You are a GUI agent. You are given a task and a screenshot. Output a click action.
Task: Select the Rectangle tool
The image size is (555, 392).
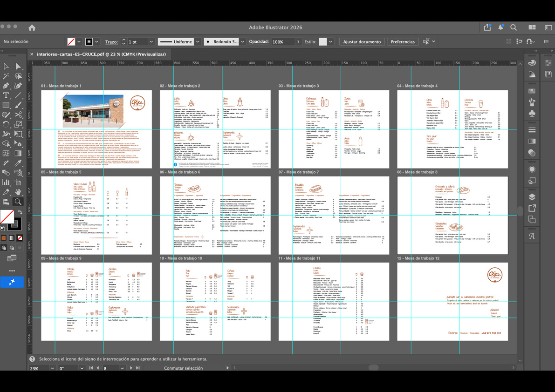(6, 105)
